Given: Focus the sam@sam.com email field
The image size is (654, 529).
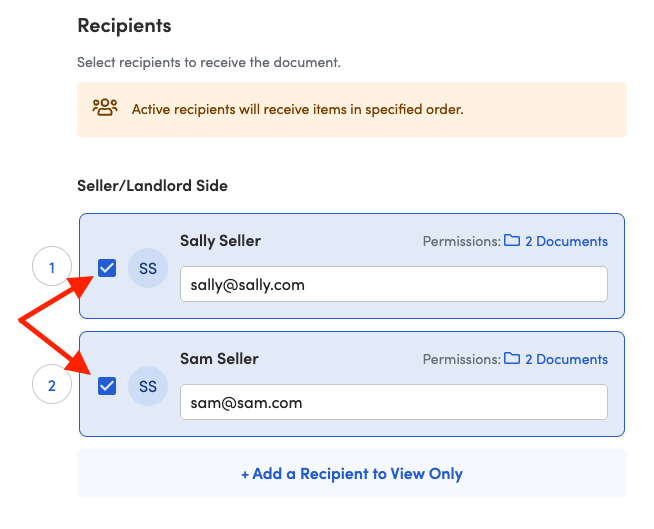Looking at the screenshot, I should click(x=394, y=402).
